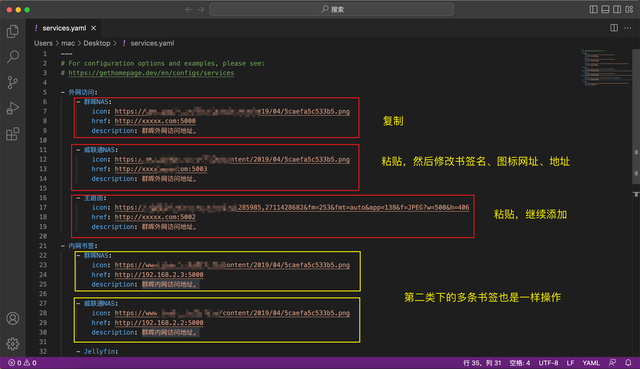Open the gethomepage.dev configs link

point(151,73)
